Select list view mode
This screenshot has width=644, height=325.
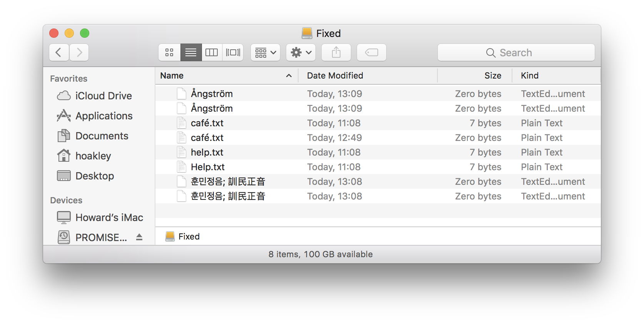(191, 52)
